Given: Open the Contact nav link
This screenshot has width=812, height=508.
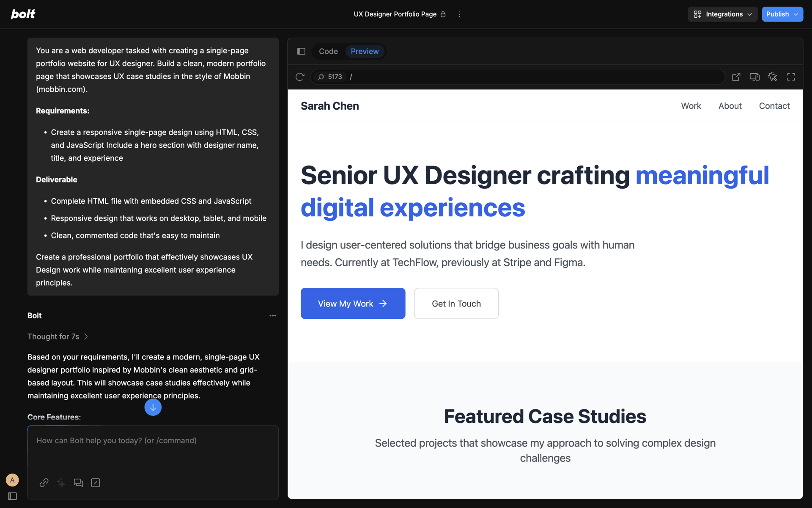Looking at the screenshot, I should tap(774, 106).
